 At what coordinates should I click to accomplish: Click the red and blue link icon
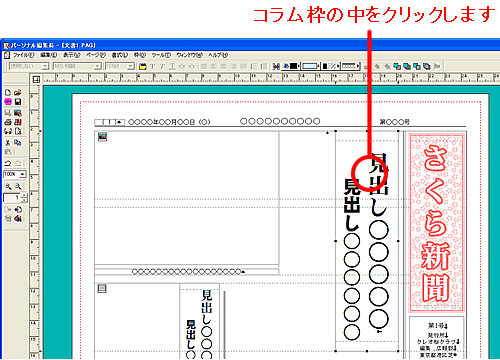(x=276, y=66)
